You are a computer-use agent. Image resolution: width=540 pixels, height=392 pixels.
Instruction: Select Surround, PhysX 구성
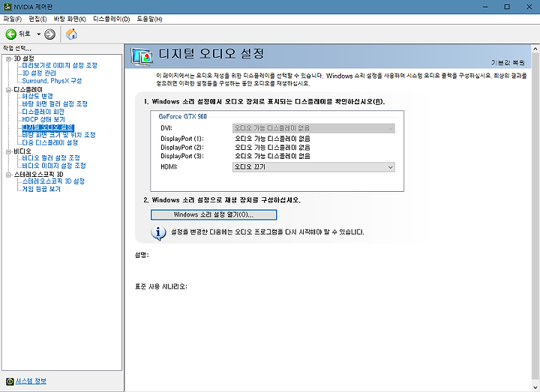click(x=52, y=81)
